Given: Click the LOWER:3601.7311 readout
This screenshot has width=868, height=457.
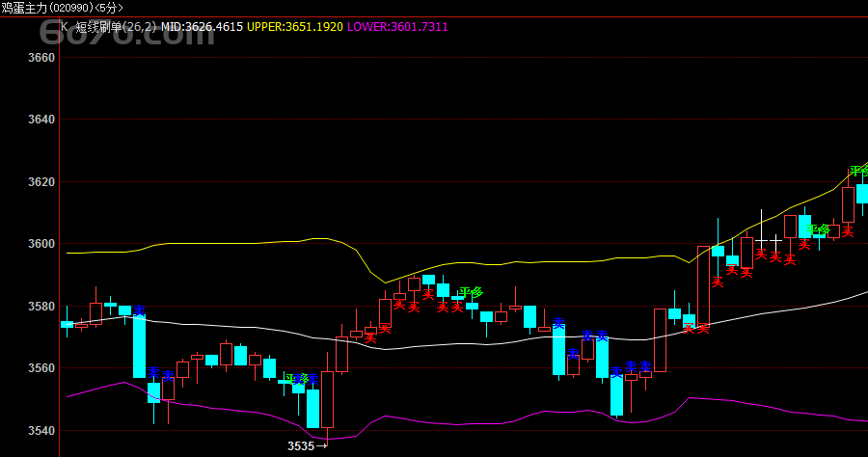Looking at the screenshot, I should pyautogui.click(x=397, y=27).
